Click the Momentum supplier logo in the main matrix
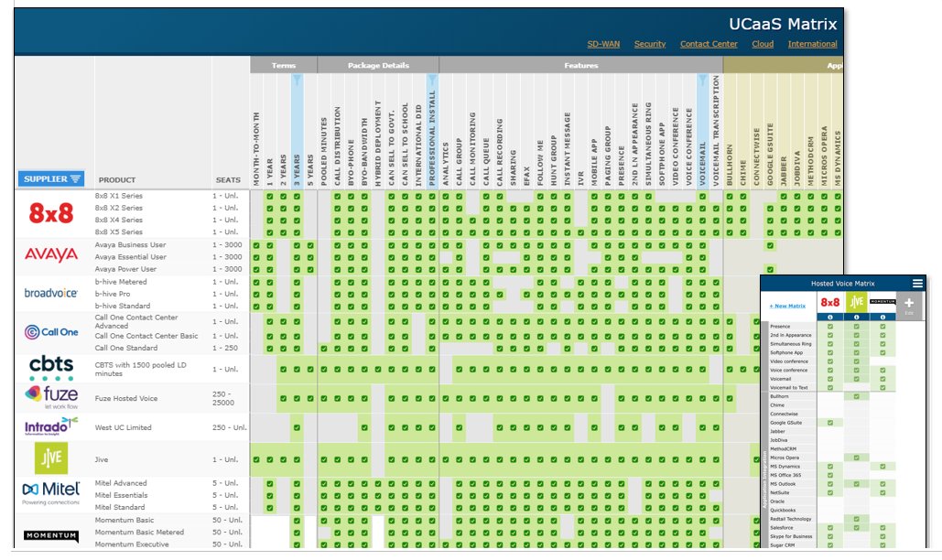The height and width of the screenshot is (560, 942). click(51, 535)
